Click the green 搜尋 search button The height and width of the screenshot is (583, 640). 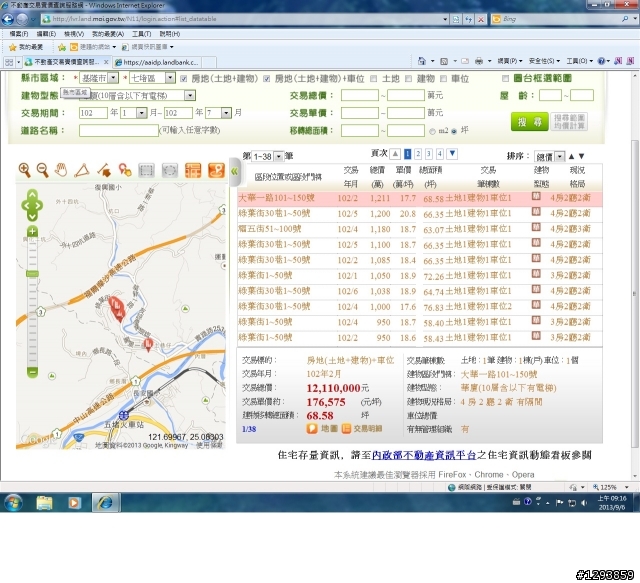pos(529,122)
